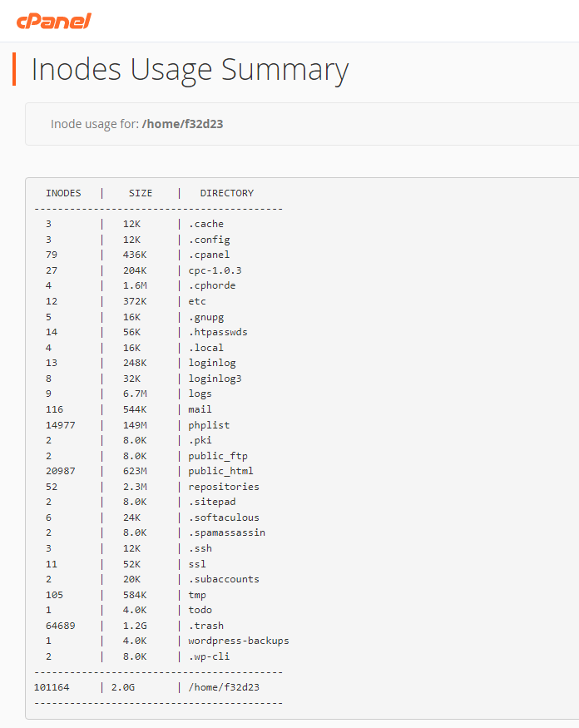Select the .subaccounts directory name

[224, 579]
